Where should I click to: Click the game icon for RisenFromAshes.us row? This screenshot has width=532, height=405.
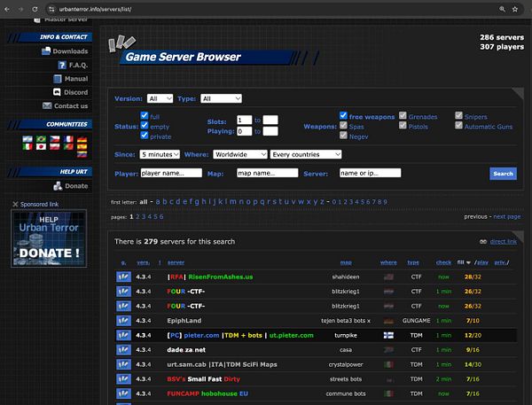click(x=123, y=276)
